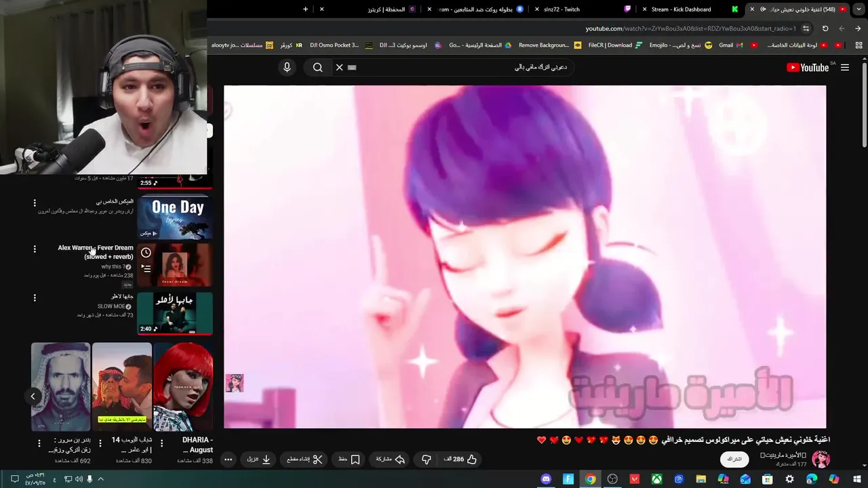
Task: Open the DJI Osmo Pocket 3 bookmark
Action: (340, 45)
